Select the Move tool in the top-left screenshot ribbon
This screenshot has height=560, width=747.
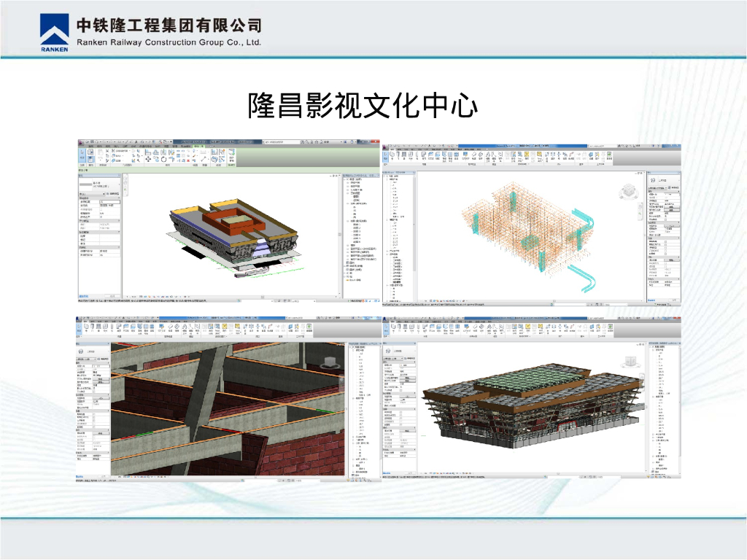[x=148, y=160]
